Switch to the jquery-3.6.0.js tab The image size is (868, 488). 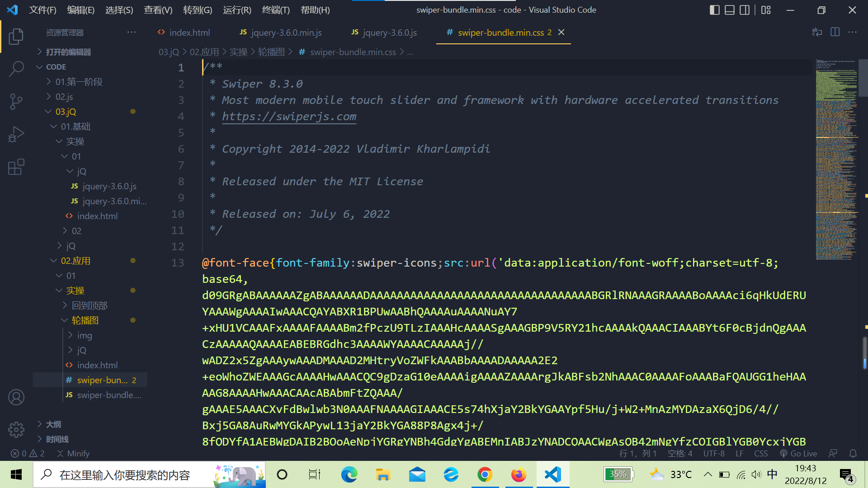coord(384,32)
